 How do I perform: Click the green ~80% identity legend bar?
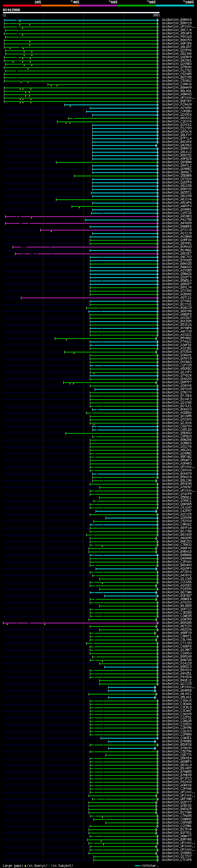click(x=137, y=6)
